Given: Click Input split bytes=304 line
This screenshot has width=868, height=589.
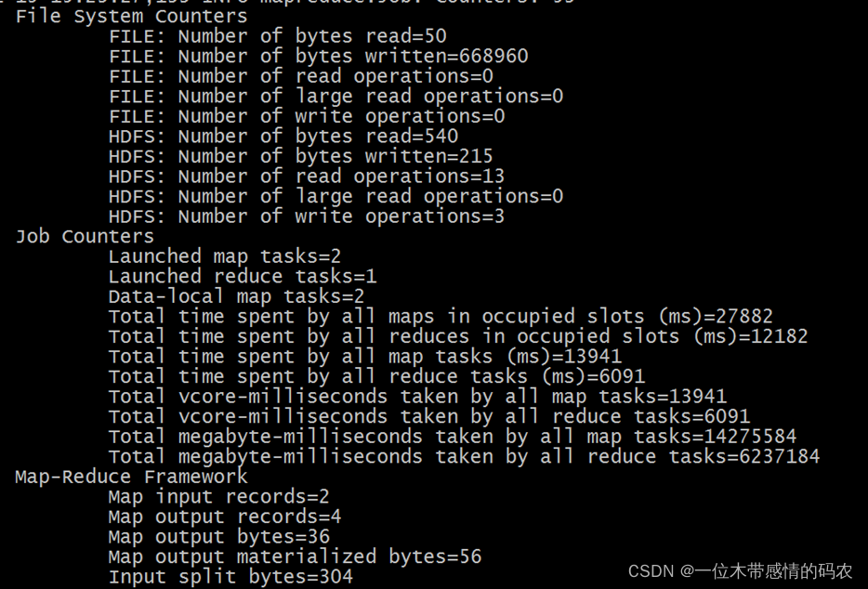Looking at the screenshot, I should click(x=230, y=577).
